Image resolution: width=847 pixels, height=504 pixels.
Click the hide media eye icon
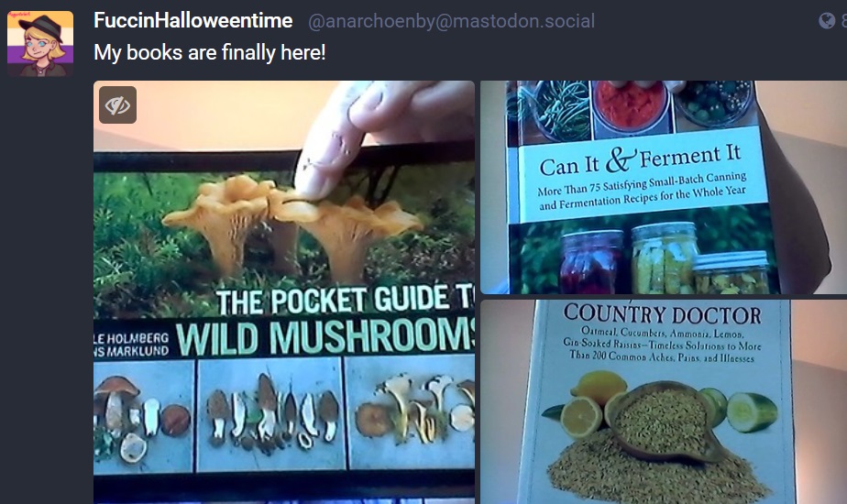117,104
